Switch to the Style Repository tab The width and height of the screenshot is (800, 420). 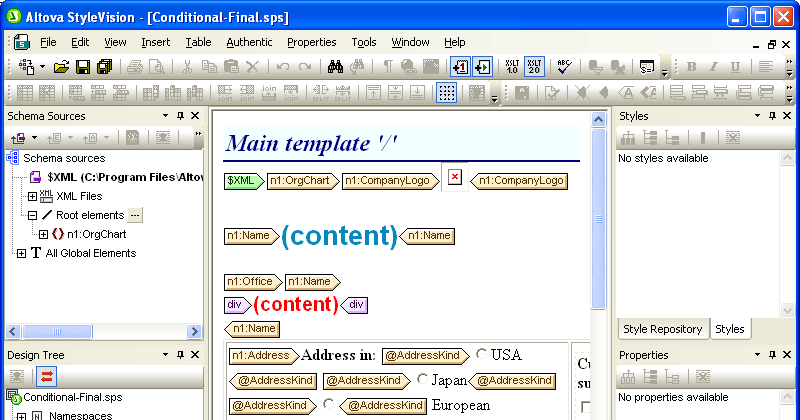point(662,329)
